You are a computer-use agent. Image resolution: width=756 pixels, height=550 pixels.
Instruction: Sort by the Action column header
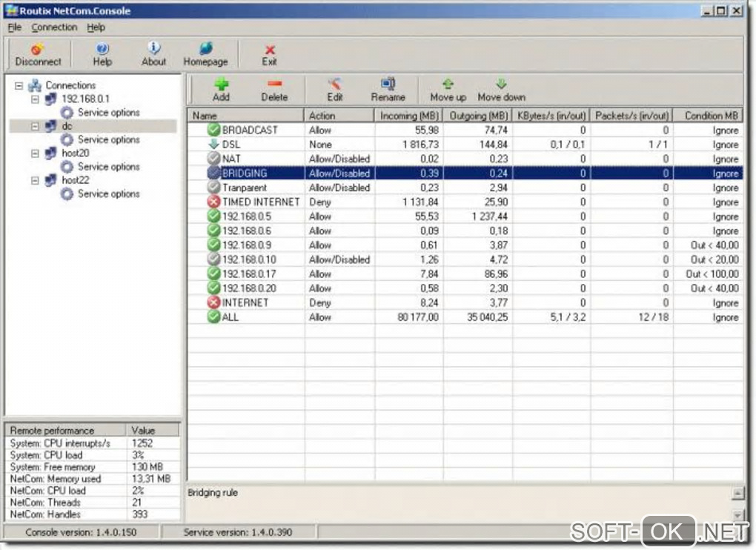click(x=339, y=116)
